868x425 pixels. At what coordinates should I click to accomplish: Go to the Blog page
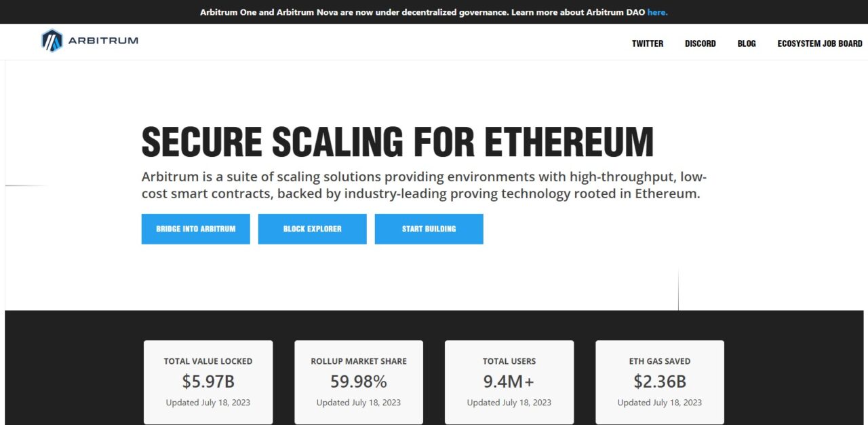tap(747, 43)
